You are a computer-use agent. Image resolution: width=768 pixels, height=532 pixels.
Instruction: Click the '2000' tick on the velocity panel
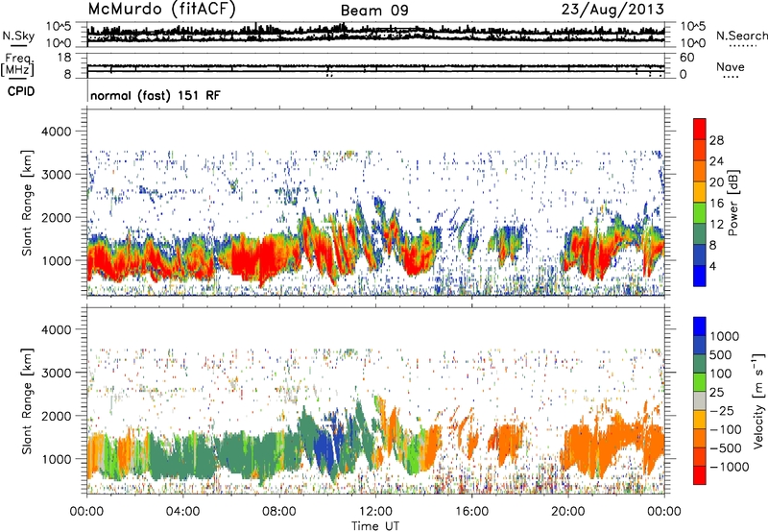click(x=59, y=416)
